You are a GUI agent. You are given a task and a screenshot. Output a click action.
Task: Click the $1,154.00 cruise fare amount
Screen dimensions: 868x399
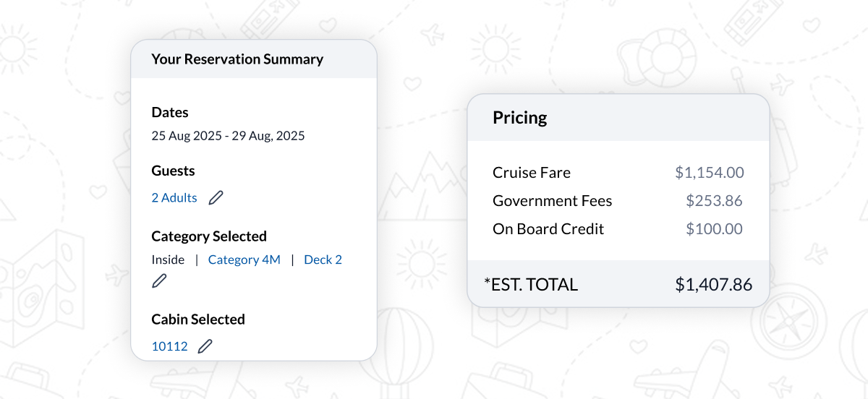click(x=710, y=173)
